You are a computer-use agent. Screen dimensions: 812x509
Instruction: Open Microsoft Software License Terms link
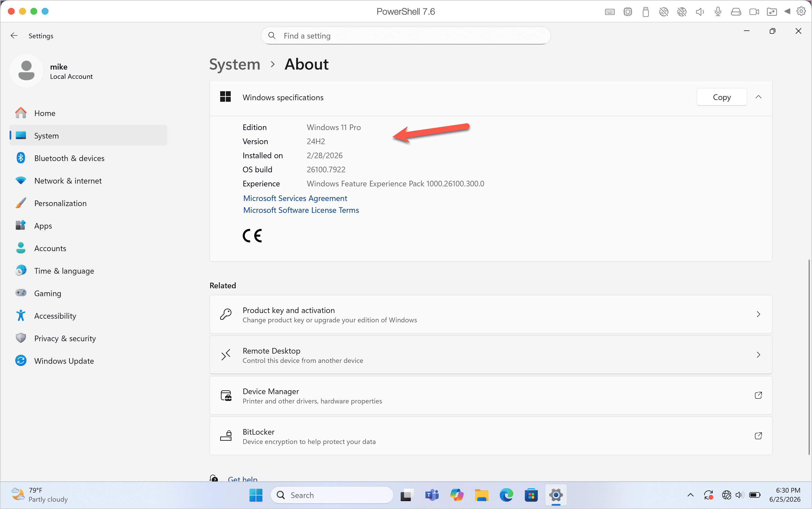[301, 210]
